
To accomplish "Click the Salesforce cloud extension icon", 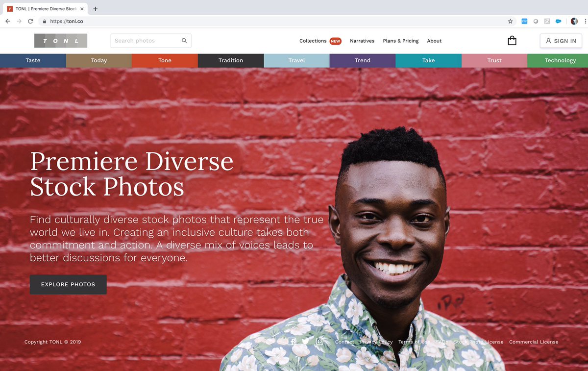I will tap(558, 21).
